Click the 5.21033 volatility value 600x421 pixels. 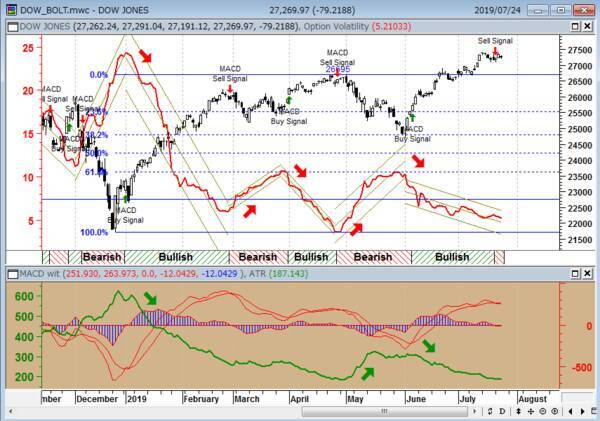[391, 26]
